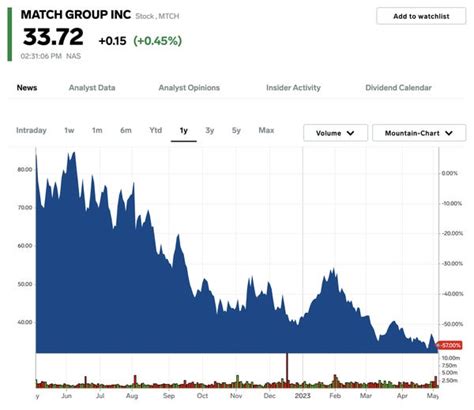This screenshot has width=474, height=410.
Task: Click the 40.00 y-axis label
Action: click(x=25, y=322)
